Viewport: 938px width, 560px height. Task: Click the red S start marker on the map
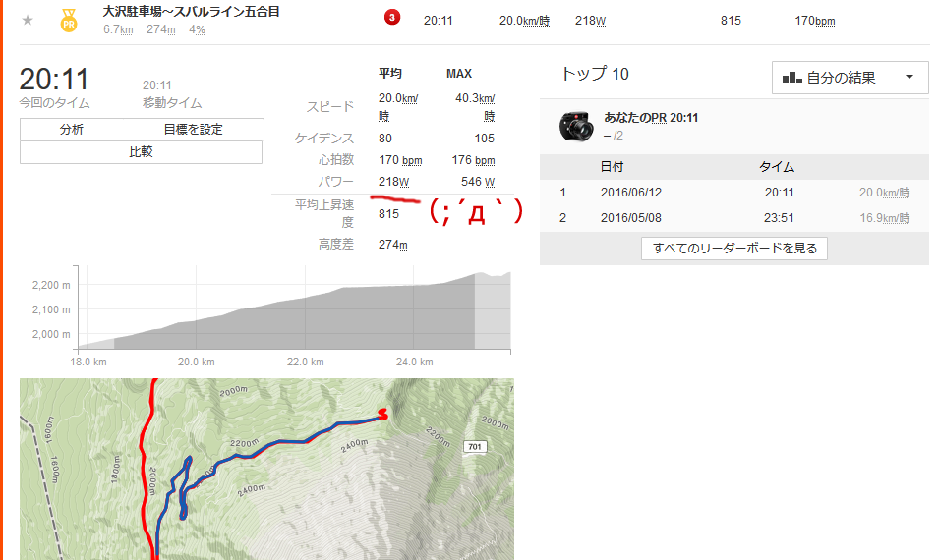pyautogui.click(x=382, y=414)
